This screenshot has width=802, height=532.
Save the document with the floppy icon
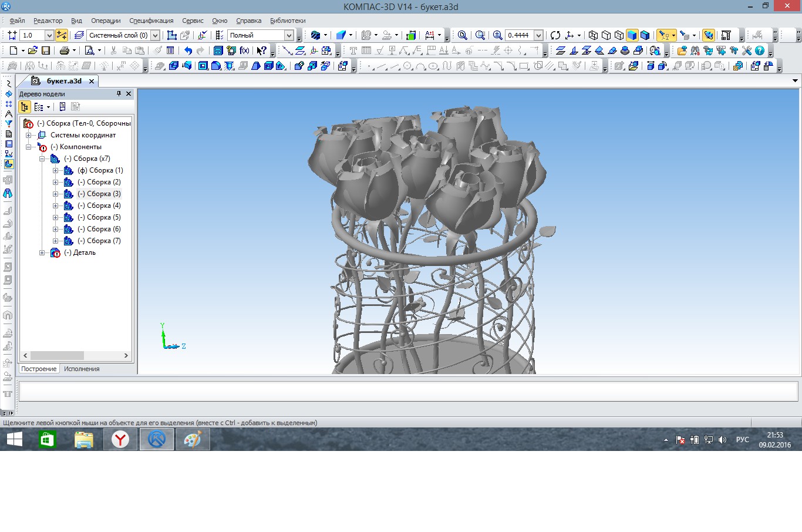[46, 50]
